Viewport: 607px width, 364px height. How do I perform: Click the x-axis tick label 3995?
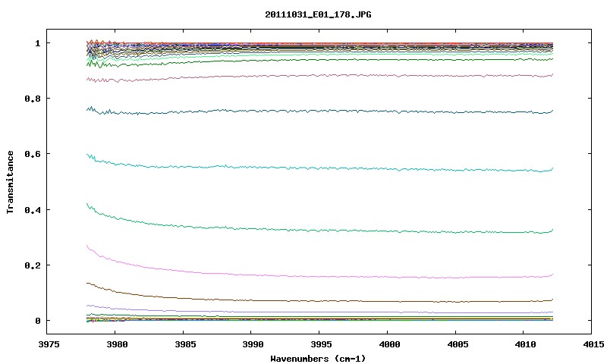coord(321,344)
